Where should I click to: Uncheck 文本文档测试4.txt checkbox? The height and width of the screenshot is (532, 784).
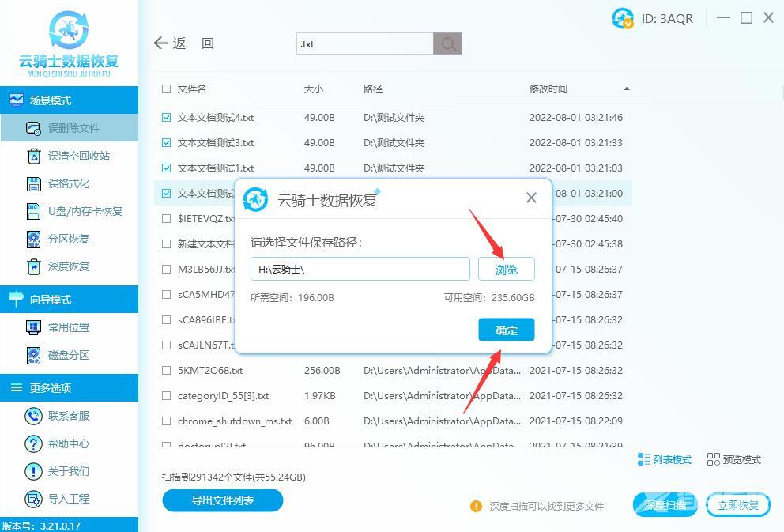(167, 118)
